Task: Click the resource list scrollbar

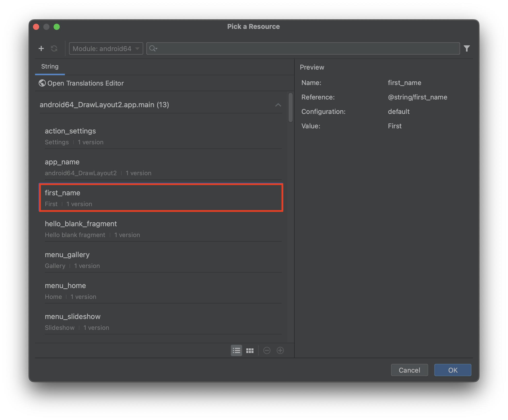Action: point(290,107)
